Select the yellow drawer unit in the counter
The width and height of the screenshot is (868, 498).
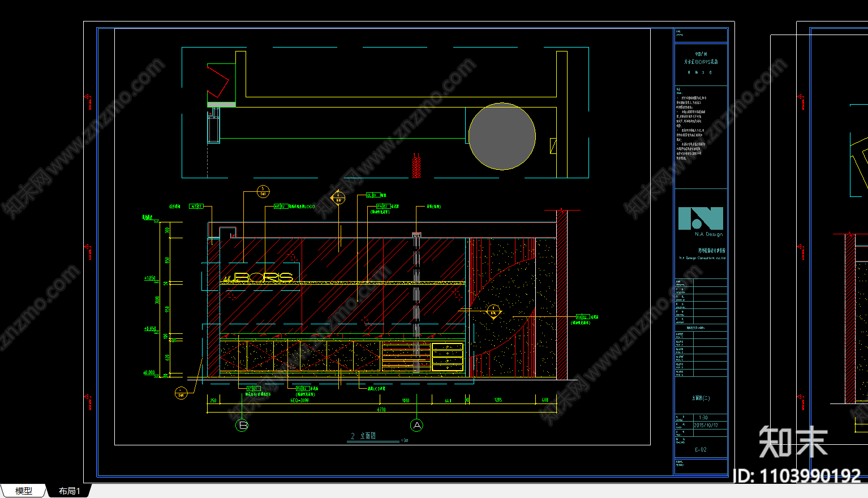tap(447, 357)
